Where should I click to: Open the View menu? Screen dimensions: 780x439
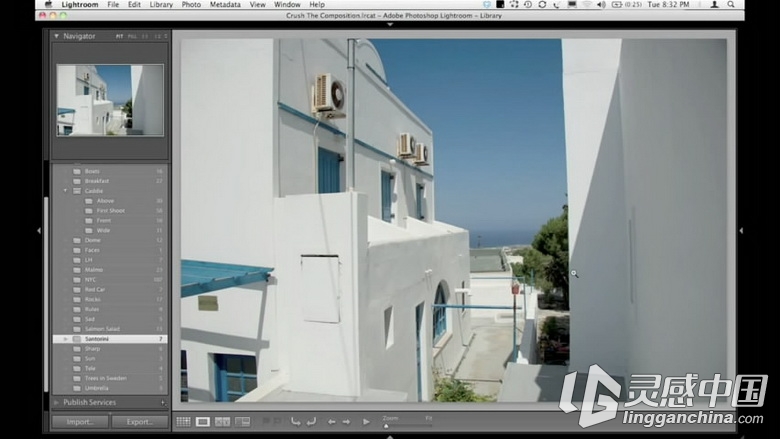[257, 4]
